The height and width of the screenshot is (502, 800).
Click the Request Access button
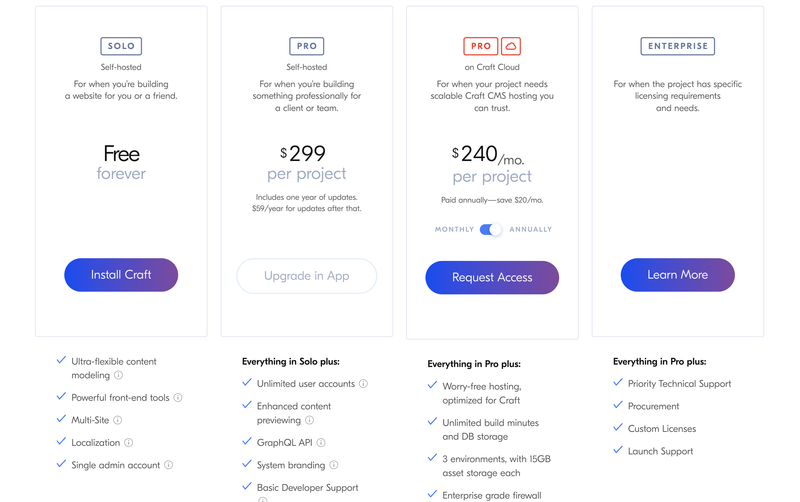tap(492, 278)
